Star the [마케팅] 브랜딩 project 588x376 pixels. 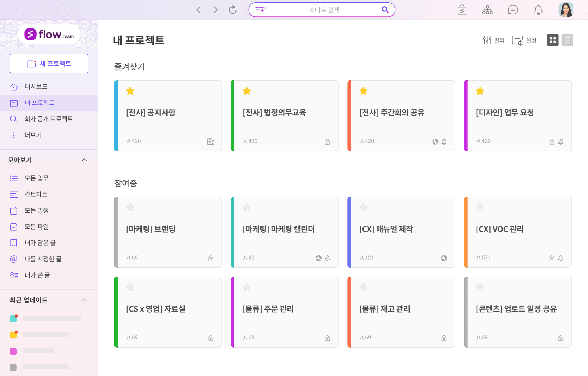click(x=130, y=208)
